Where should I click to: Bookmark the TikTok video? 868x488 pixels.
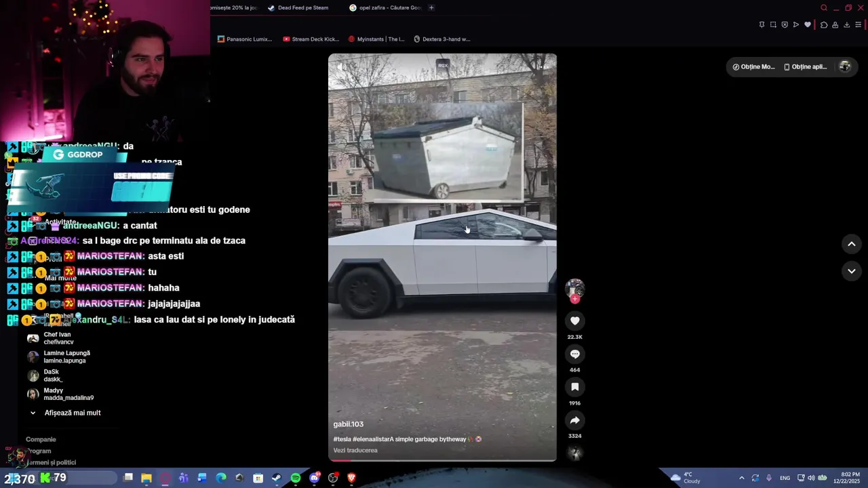tap(574, 387)
